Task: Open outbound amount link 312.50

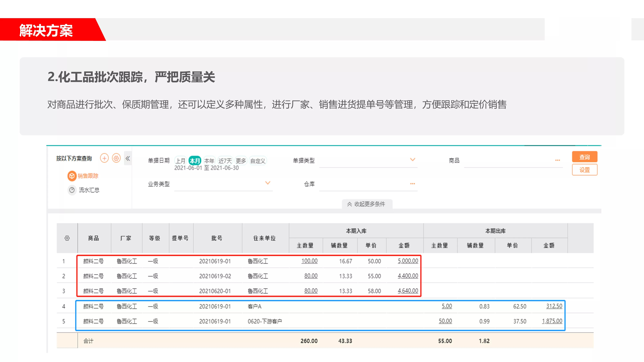Action: [x=554, y=306]
